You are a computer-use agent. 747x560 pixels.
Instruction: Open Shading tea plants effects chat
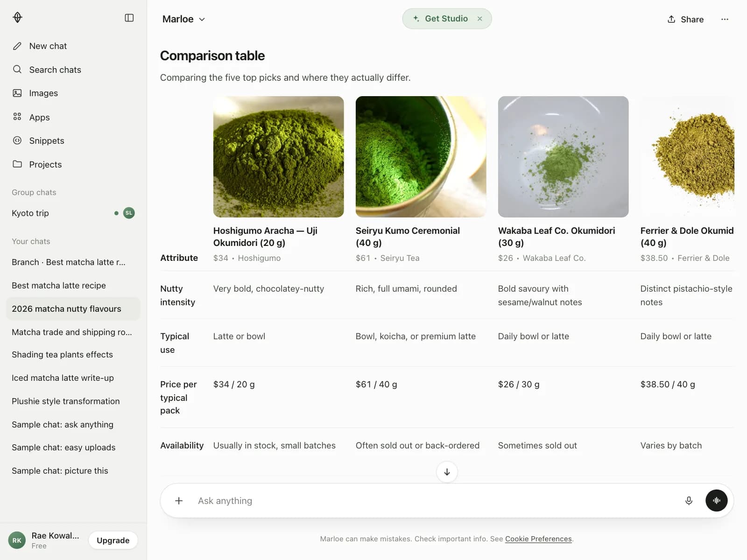click(x=73, y=355)
